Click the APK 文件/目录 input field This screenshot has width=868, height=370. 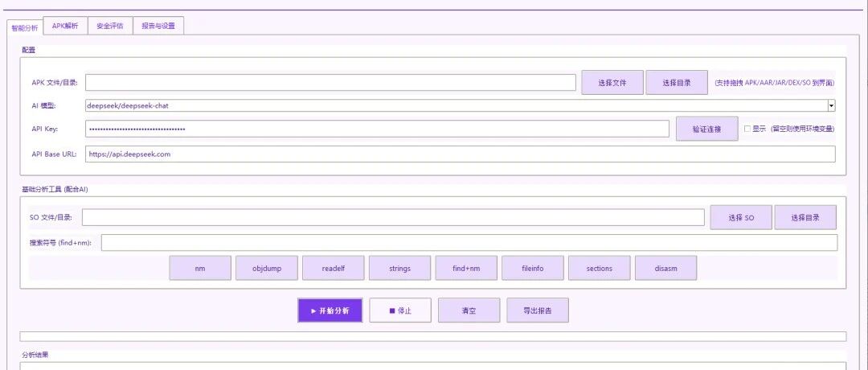[330, 83]
